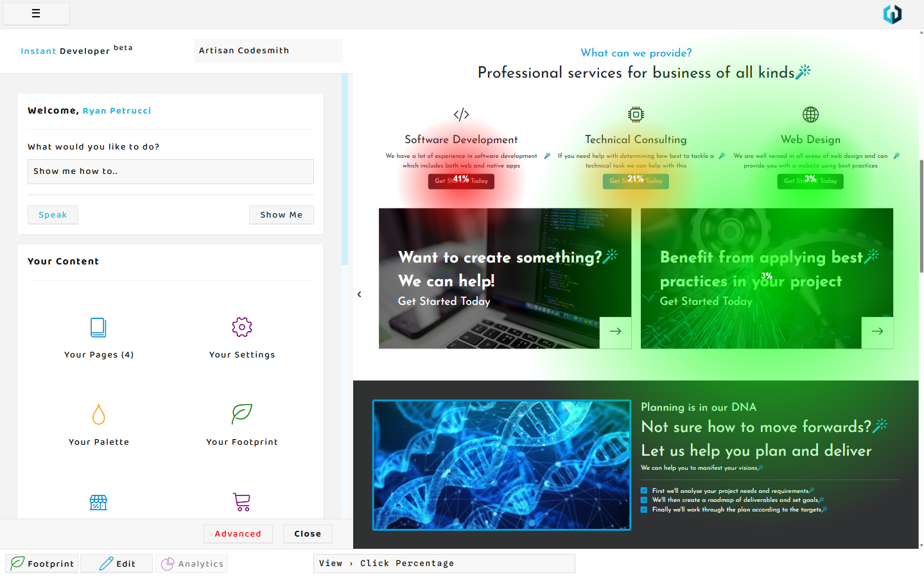
Task: Click the red Advanced button
Action: 238,534
